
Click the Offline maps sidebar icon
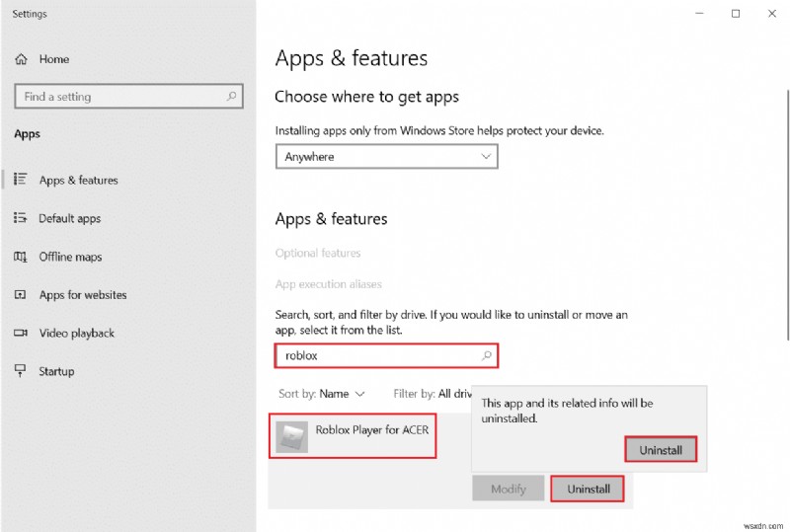tap(21, 258)
